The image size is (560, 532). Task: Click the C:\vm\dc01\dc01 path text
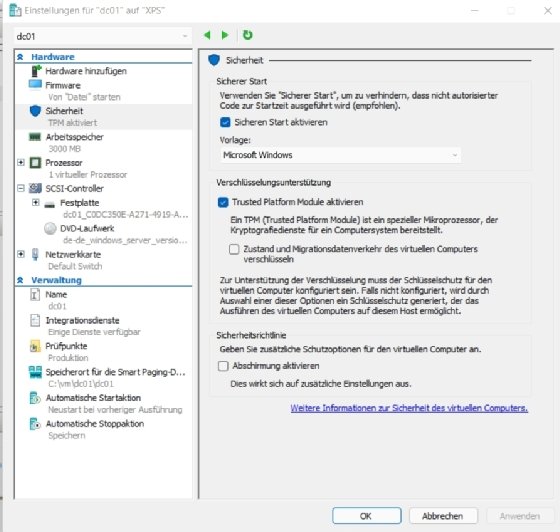81,384
